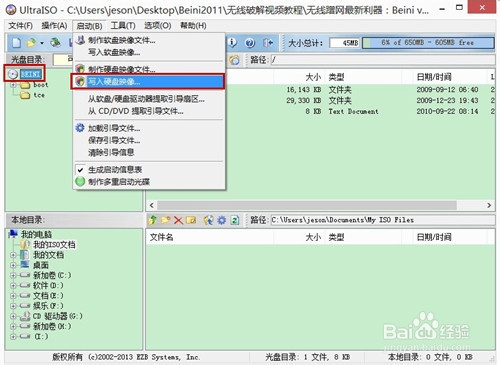Click the disc properties icon left of the upper 路径 field

click(x=234, y=60)
